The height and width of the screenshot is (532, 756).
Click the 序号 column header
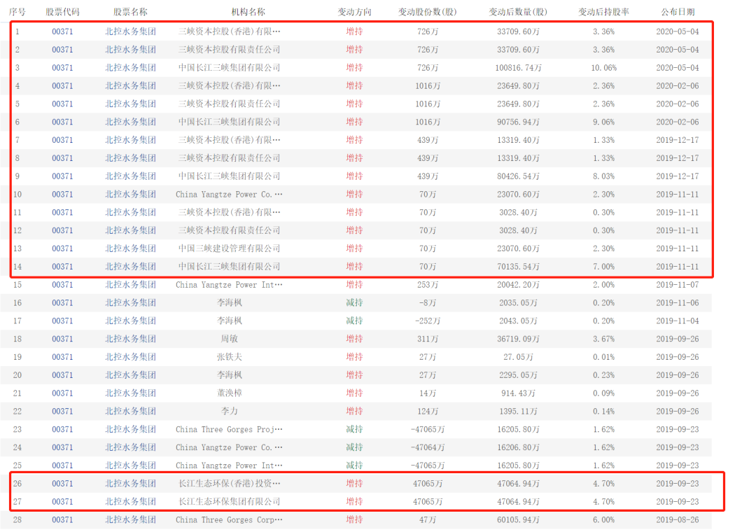coord(17,12)
